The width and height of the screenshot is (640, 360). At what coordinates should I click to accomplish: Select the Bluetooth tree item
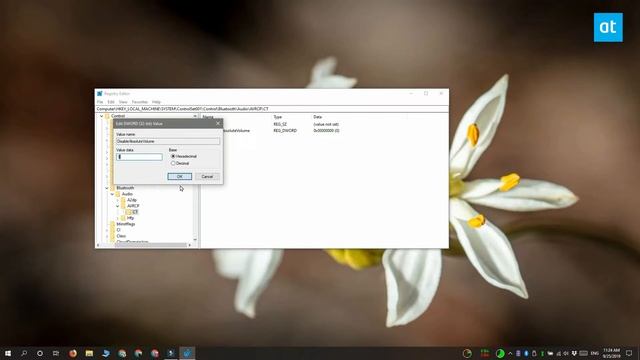pos(125,188)
